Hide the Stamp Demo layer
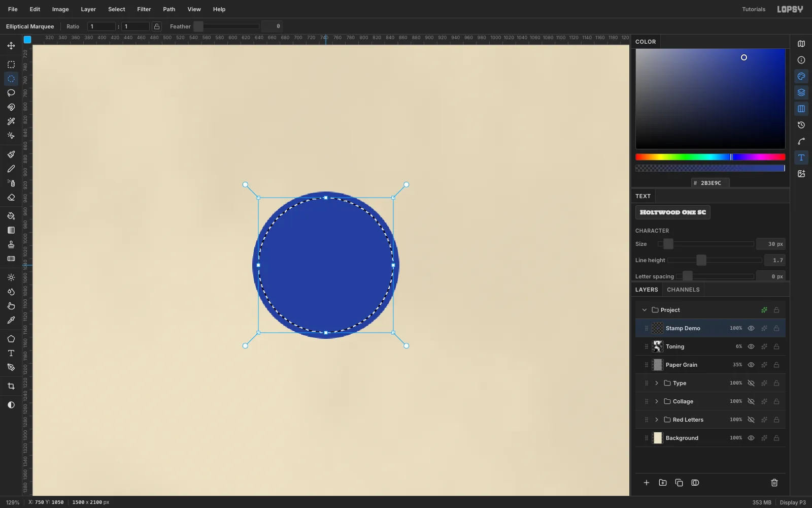 tap(751, 328)
